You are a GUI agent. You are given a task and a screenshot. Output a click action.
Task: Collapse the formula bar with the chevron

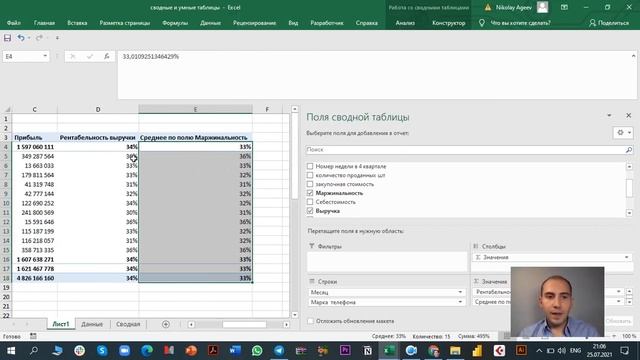(x=633, y=56)
